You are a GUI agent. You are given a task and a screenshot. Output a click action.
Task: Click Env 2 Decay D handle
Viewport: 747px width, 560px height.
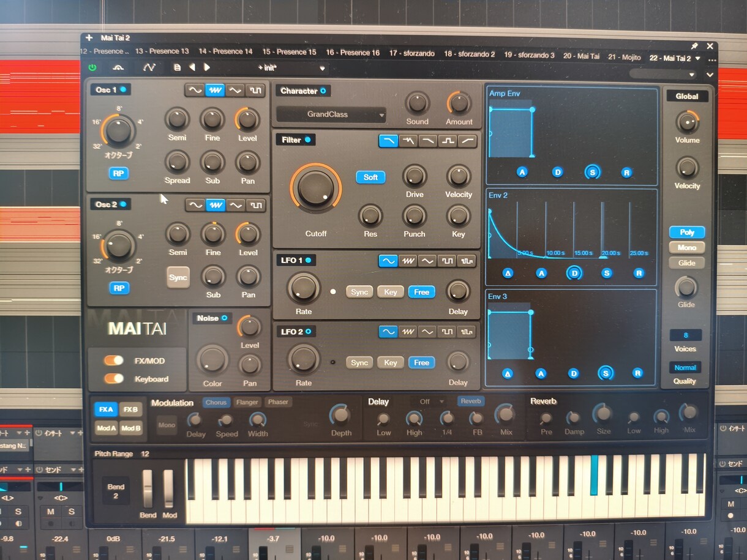pyautogui.click(x=574, y=273)
